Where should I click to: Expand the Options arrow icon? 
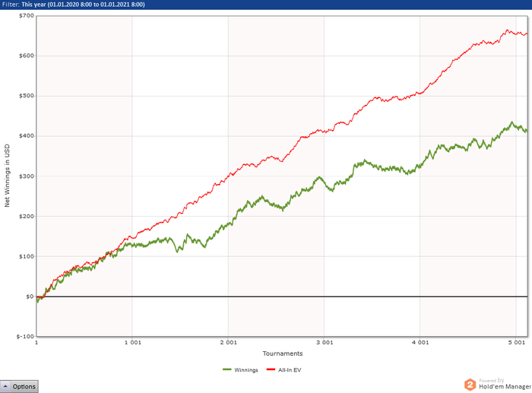point(6,386)
